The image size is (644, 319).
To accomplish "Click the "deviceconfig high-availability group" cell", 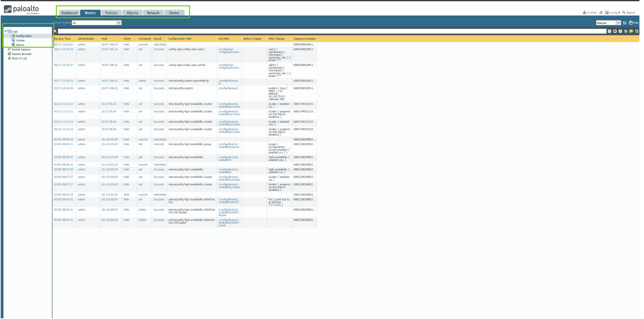I will (190, 144).
